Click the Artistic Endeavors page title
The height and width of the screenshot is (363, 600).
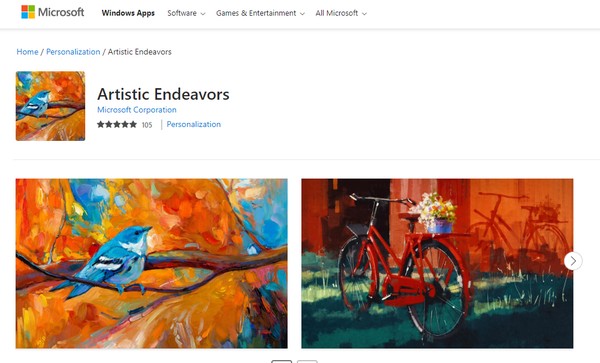pos(163,94)
